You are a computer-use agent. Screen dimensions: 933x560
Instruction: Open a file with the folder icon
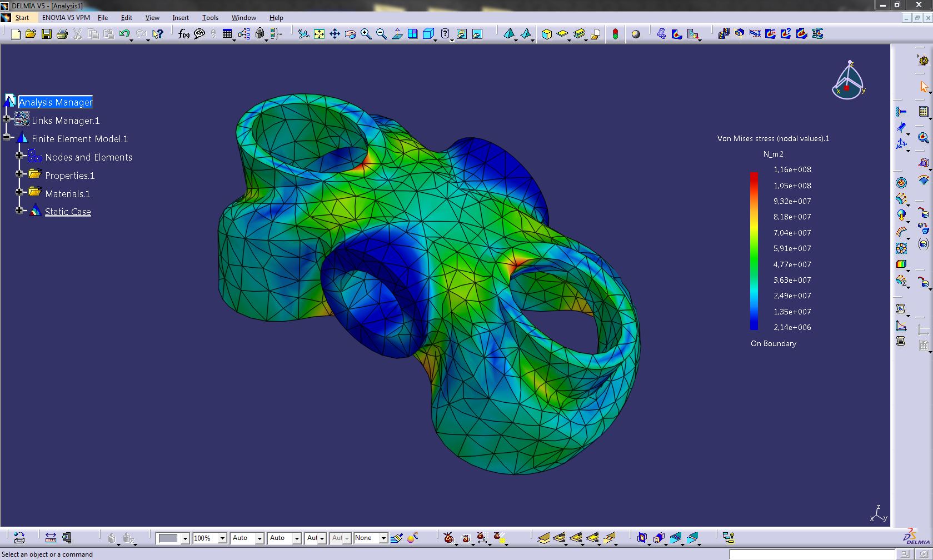(31, 34)
